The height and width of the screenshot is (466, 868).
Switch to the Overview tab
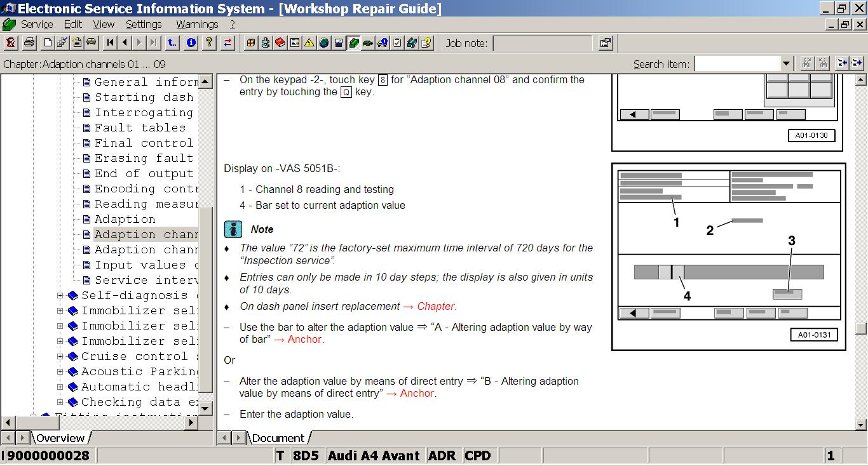pos(60,438)
